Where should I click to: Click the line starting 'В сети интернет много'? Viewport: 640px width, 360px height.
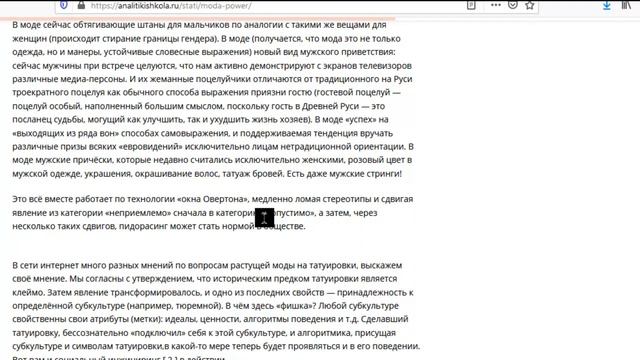pos(207,266)
